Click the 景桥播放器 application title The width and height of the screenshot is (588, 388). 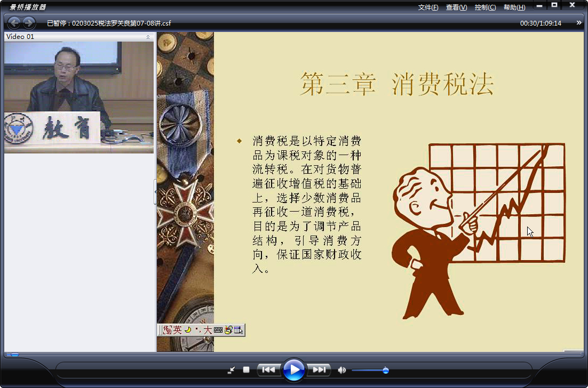pyautogui.click(x=27, y=7)
